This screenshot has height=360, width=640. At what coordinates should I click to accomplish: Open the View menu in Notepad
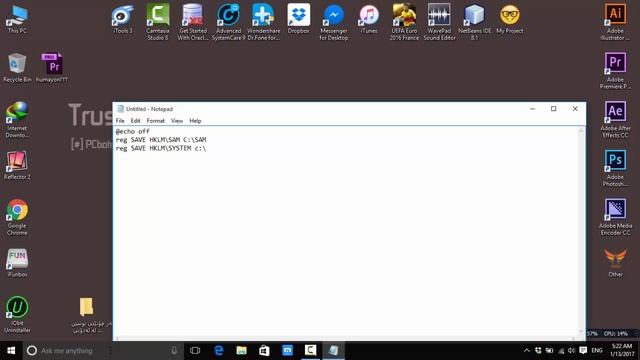(x=177, y=121)
